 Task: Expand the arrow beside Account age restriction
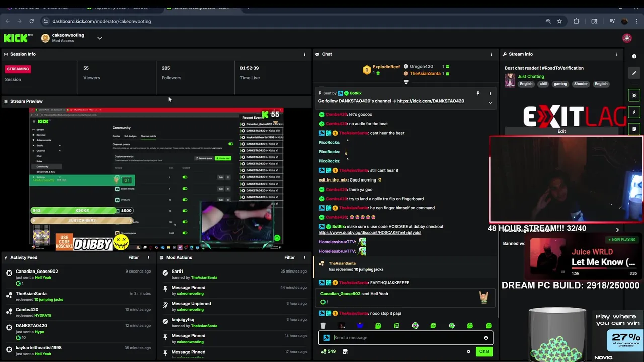[617, 230]
